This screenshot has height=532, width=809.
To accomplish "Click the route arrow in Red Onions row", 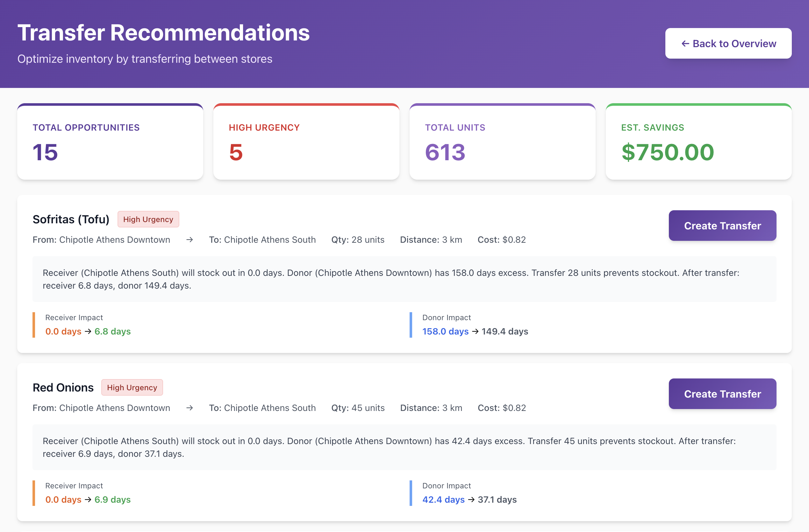I will 190,408.
